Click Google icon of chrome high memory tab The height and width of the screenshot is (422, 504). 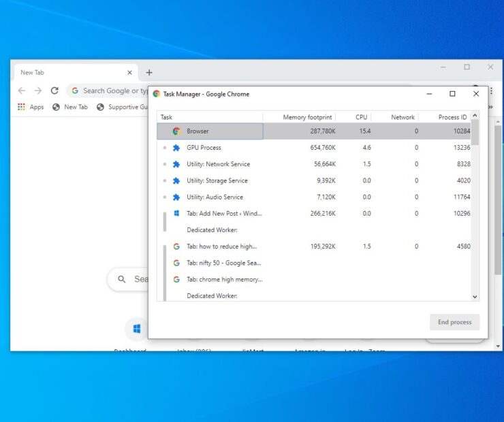tap(176, 280)
